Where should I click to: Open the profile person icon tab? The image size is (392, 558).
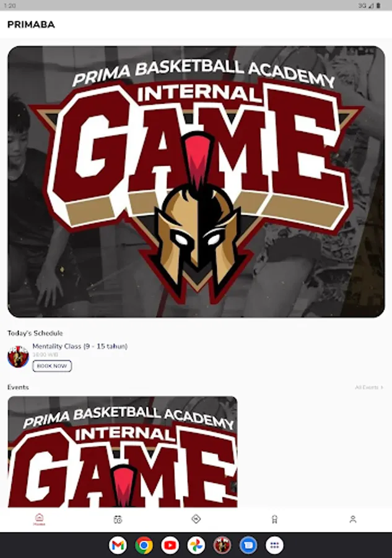[x=353, y=520]
